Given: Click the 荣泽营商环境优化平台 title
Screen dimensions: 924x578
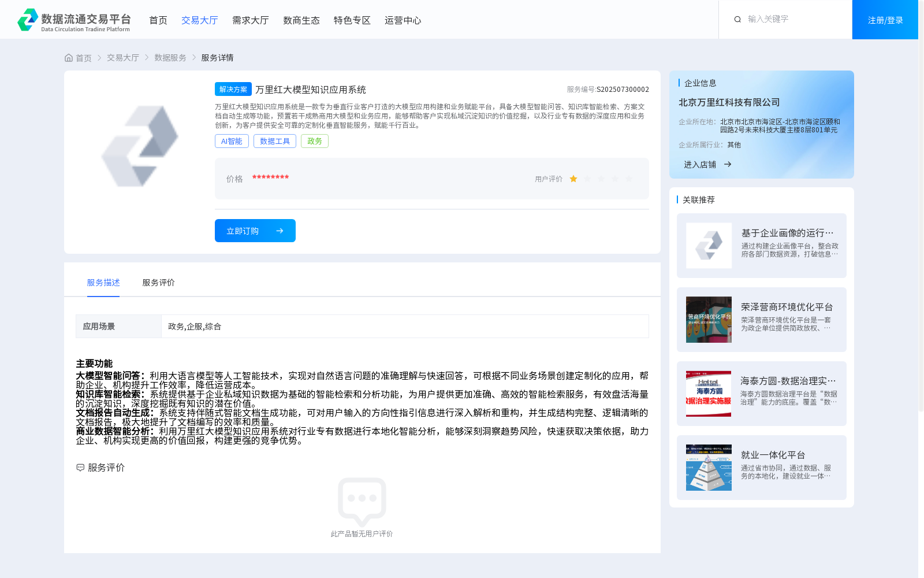Looking at the screenshot, I should coord(787,307).
